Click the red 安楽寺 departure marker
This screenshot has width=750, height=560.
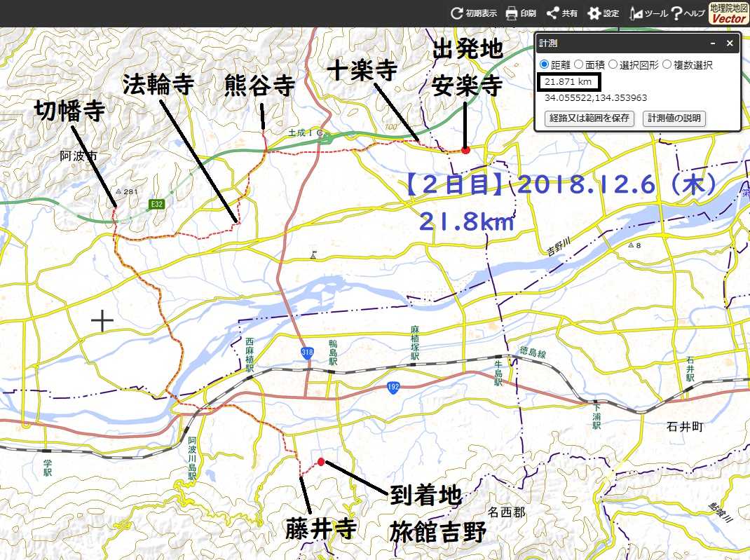465,150
